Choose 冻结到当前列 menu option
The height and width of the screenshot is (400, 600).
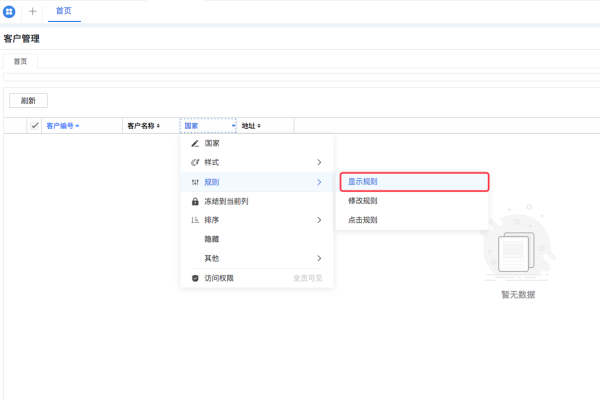(x=257, y=201)
